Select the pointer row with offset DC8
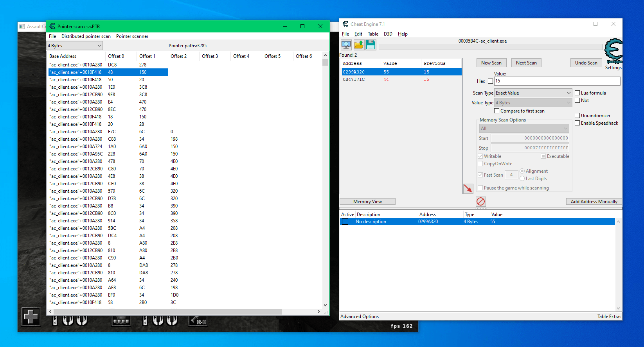644x347 pixels. [108, 65]
